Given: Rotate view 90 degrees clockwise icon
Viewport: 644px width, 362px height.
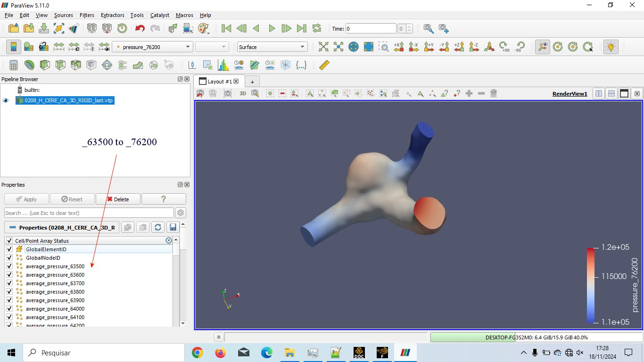Looking at the screenshot, I should click(505, 47).
